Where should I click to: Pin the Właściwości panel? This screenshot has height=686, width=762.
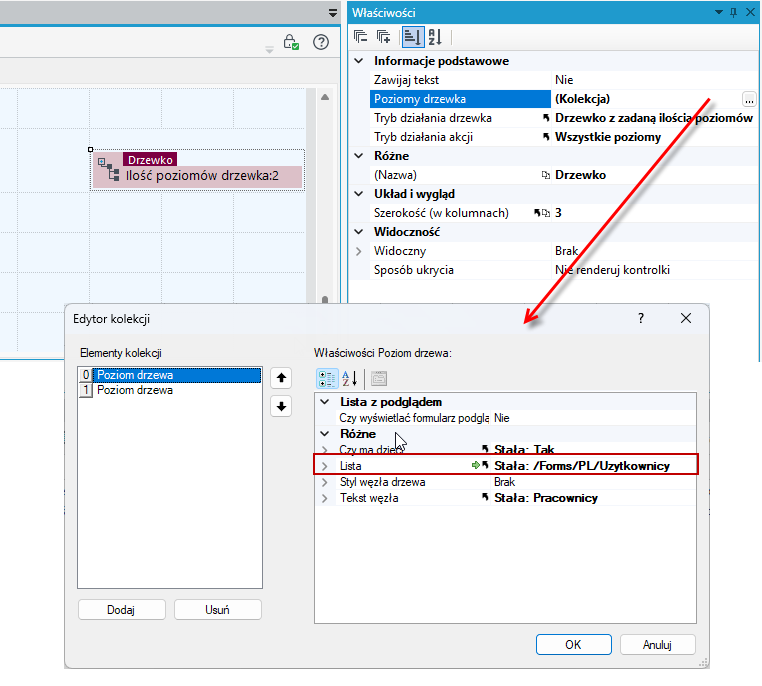733,13
